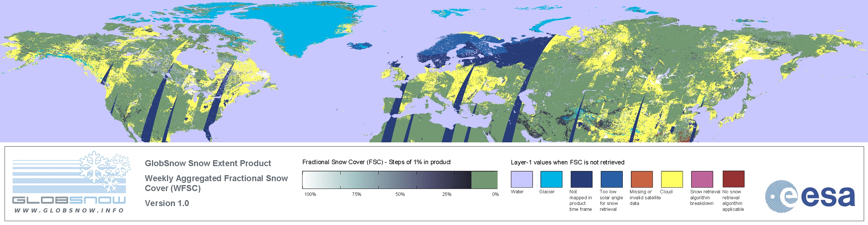Click the 'Glacier' legend label
868x225 pixels.
tap(547, 192)
